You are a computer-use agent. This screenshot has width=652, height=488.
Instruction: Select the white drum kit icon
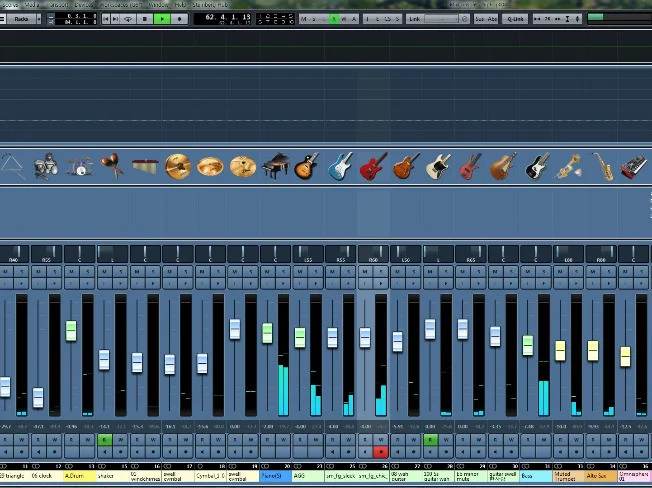pyautogui.click(x=79, y=166)
